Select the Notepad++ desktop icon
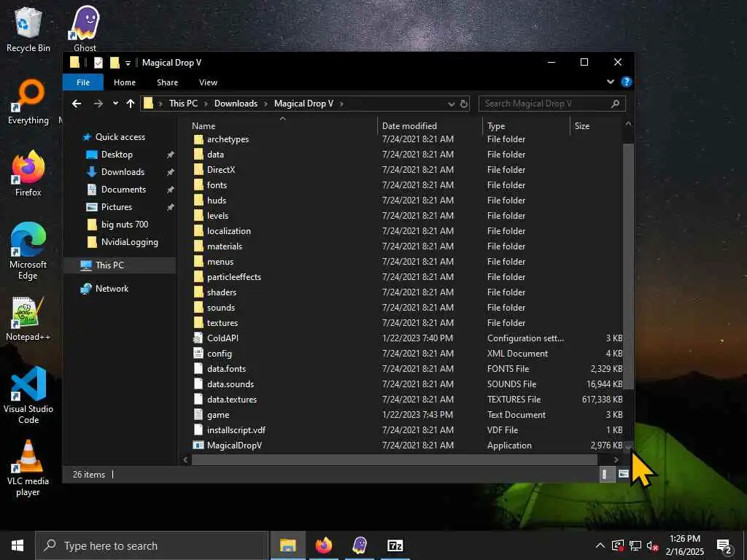747x560 pixels. (28, 319)
